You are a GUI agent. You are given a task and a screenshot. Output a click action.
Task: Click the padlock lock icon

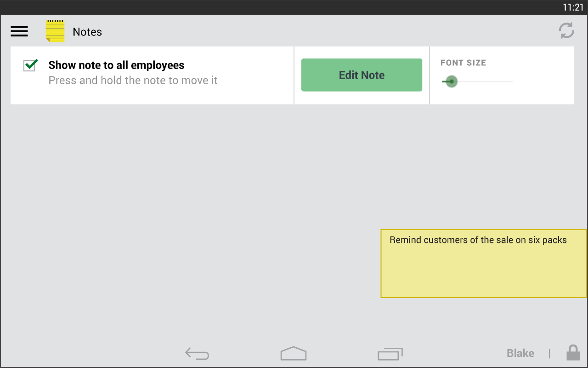point(572,353)
